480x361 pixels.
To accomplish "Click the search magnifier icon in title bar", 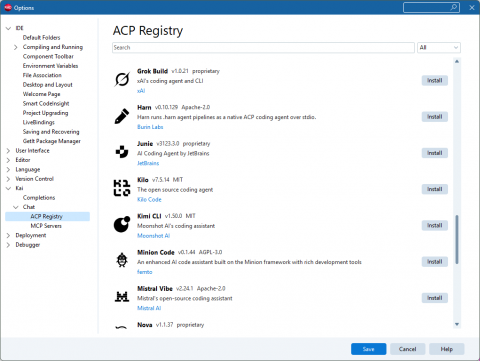I will [x=454, y=7].
